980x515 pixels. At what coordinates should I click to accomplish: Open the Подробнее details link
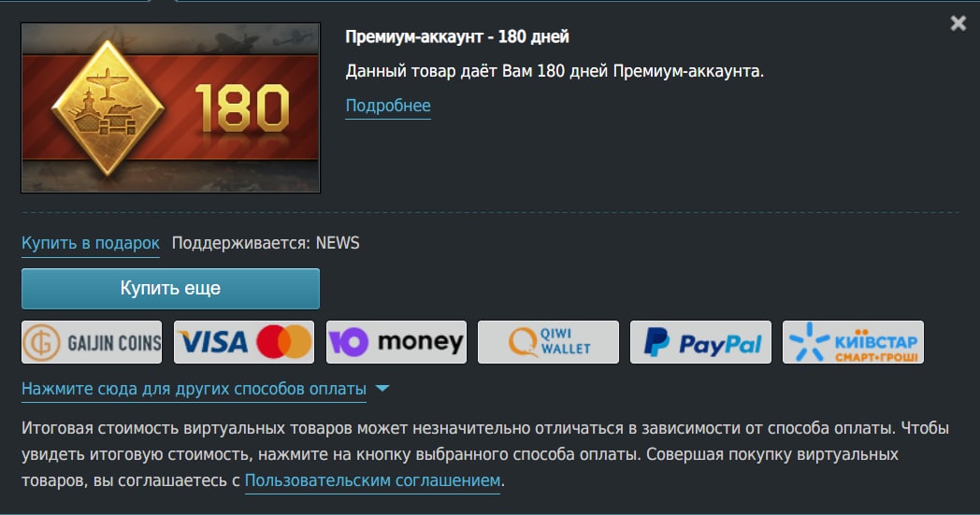click(388, 106)
